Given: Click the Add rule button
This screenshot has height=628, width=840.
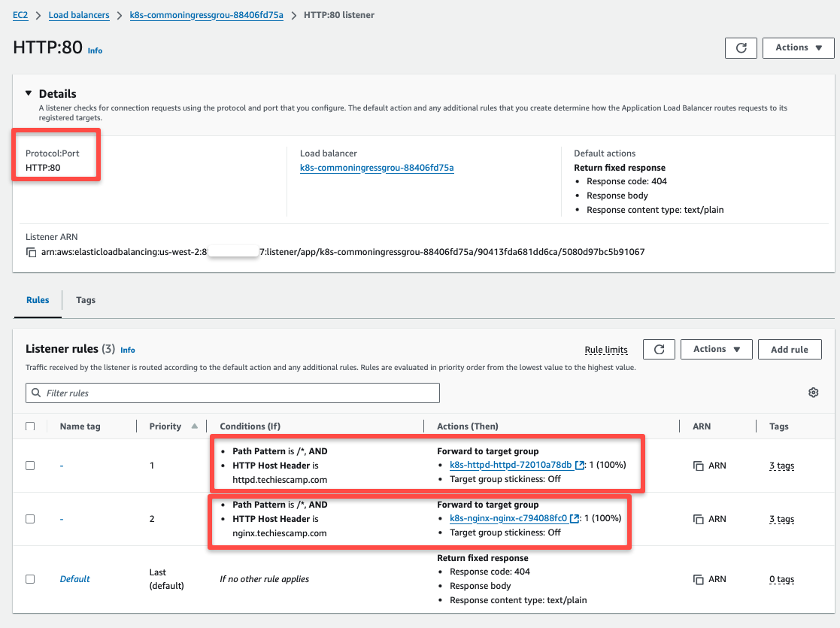Looking at the screenshot, I should [790, 349].
